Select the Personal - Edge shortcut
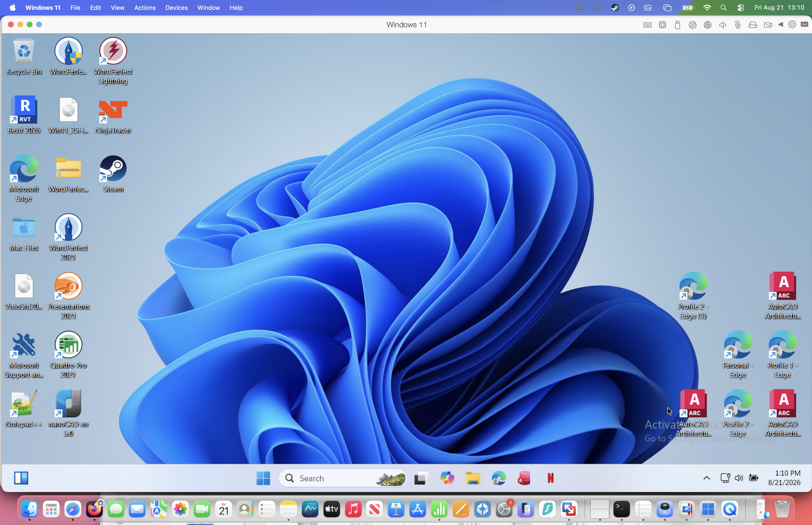812x525 pixels. [x=738, y=355]
